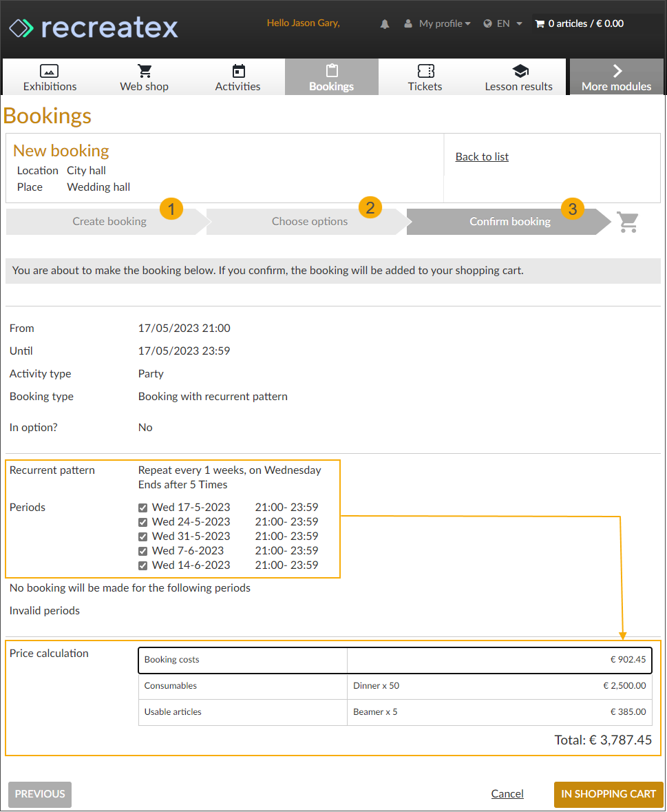Uncheck the Wed 17-5-2023 period
667x812 pixels.
pos(143,508)
